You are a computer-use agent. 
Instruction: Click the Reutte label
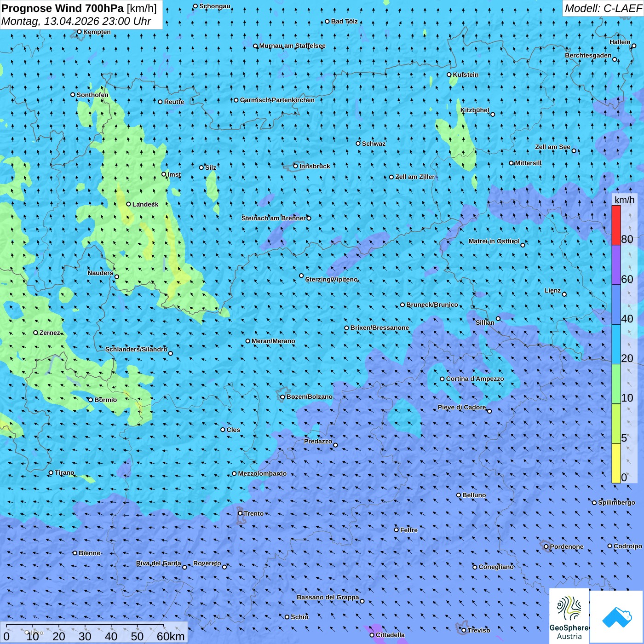click(174, 102)
